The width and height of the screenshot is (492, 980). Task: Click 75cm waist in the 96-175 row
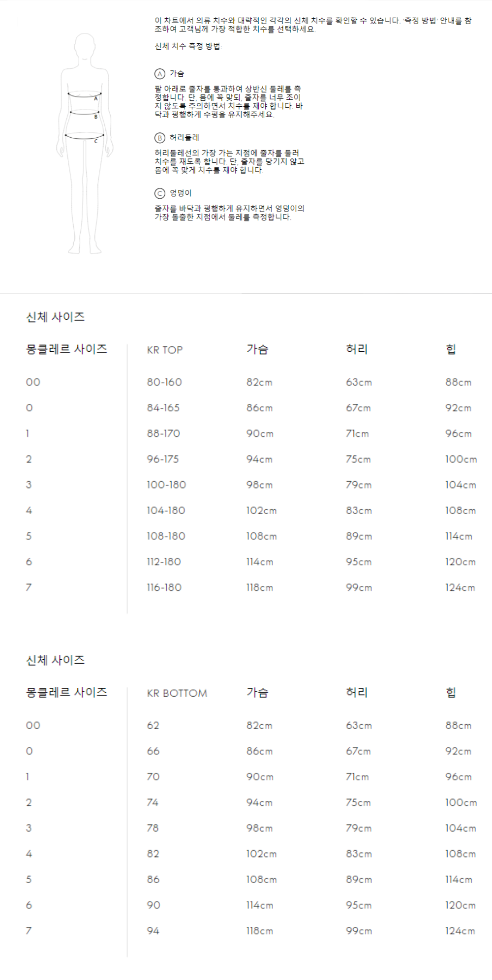coord(358,459)
